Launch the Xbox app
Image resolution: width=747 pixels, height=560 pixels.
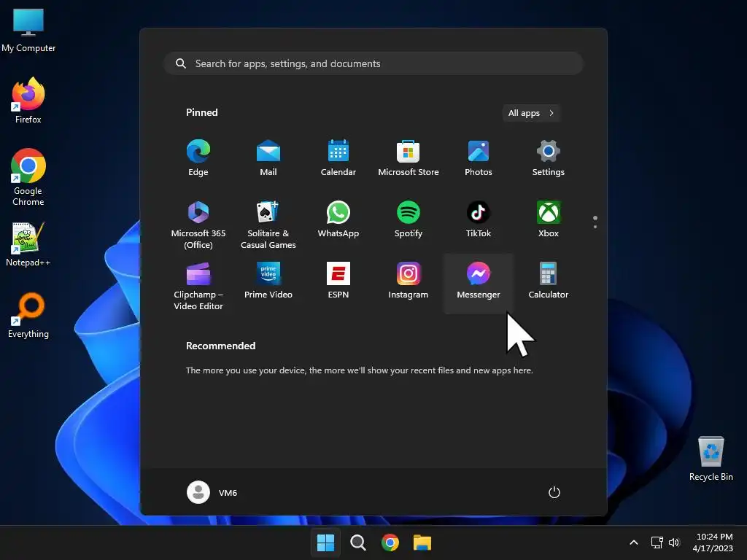549,220
